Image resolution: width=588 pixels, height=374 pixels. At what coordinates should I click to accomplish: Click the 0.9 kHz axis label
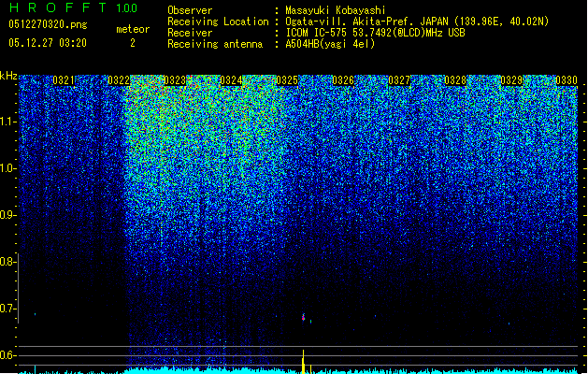pyautogui.click(x=7, y=215)
